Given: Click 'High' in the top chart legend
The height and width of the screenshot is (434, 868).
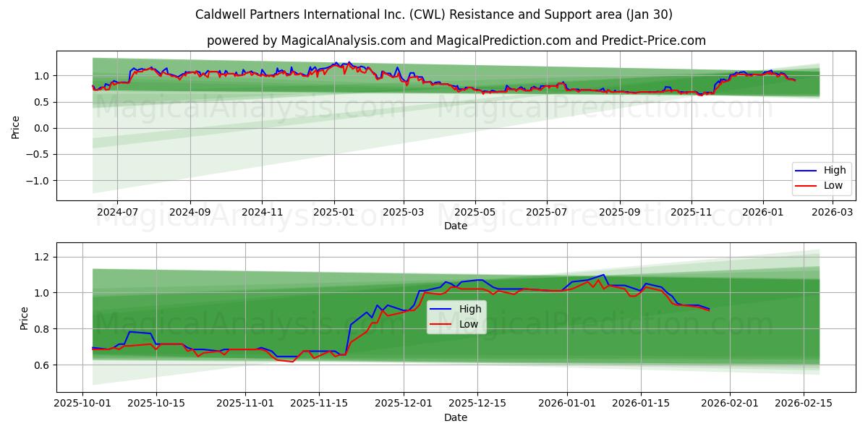Looking at the screenshot, I should pyautogui.click(x=835, y=171).
